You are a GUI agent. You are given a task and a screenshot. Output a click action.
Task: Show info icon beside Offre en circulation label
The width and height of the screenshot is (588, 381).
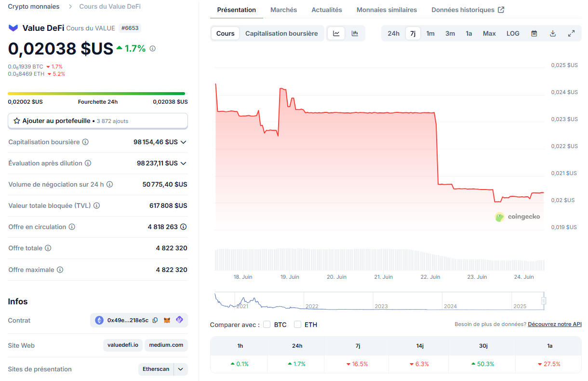coord(72,227)
